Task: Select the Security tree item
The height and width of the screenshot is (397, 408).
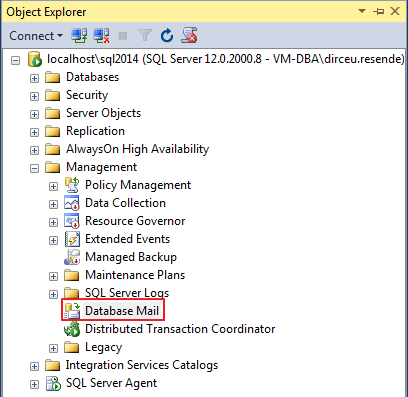Action: (87, 95)
